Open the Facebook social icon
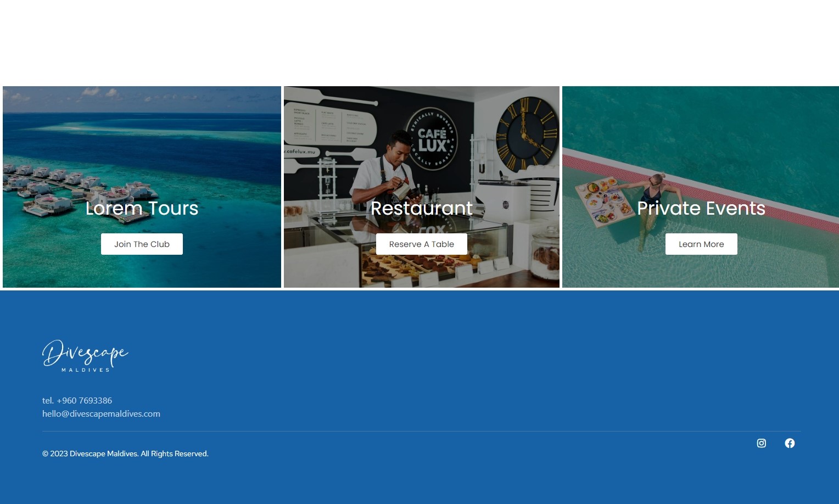Viewport: 839px width, 504px height. click(790, 443)
